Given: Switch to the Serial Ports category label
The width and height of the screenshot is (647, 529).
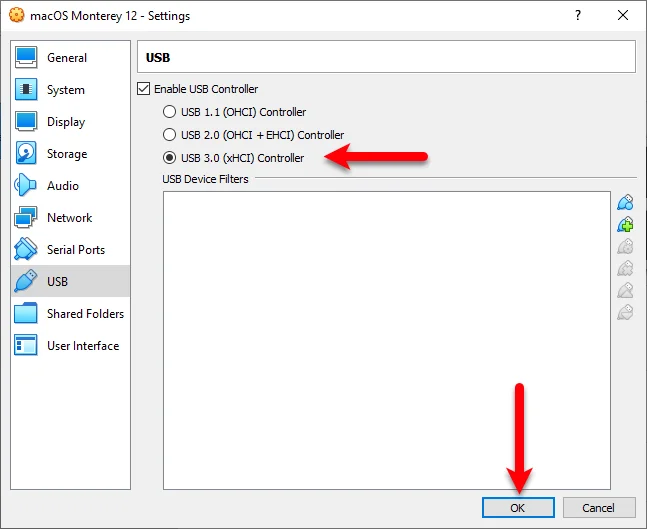Looking at the screenshot, I should (x=76, y=250).
